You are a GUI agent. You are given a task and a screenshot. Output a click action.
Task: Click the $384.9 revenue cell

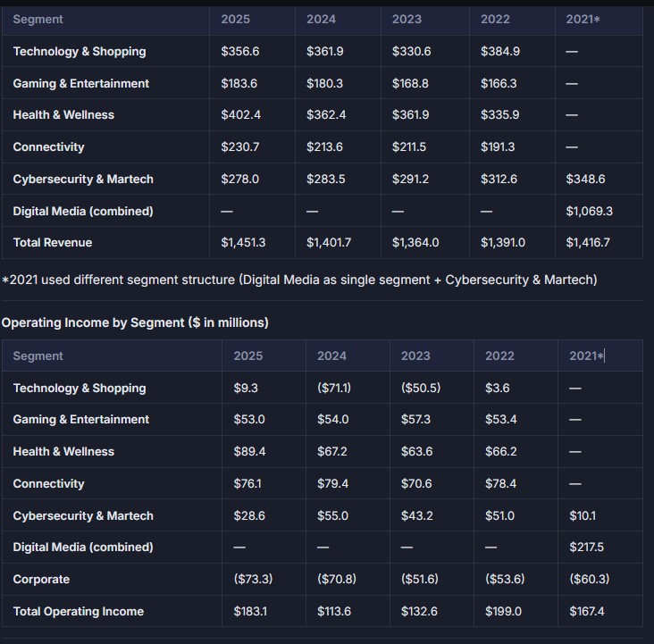pyautogui.click(x=500, y=51)
